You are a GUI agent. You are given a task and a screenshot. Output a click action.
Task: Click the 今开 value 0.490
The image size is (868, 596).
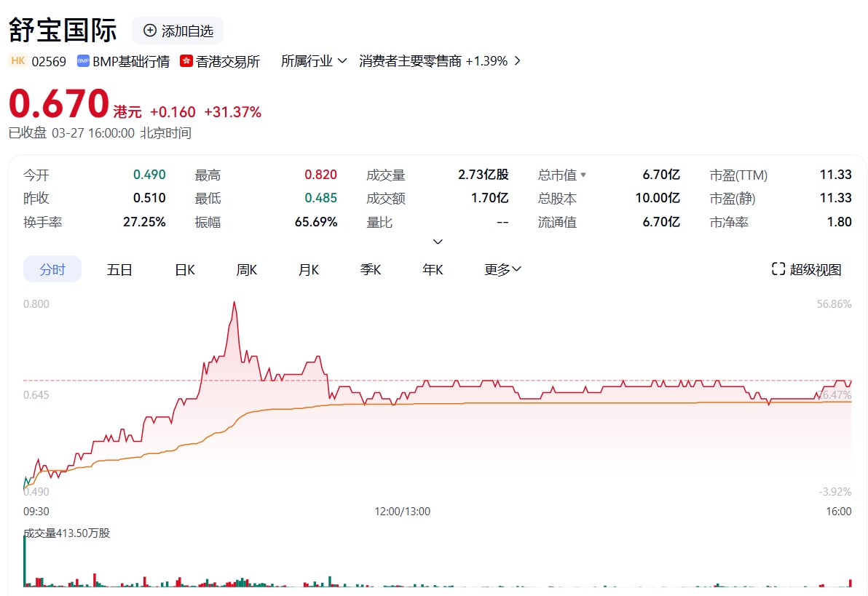point(149,175)
